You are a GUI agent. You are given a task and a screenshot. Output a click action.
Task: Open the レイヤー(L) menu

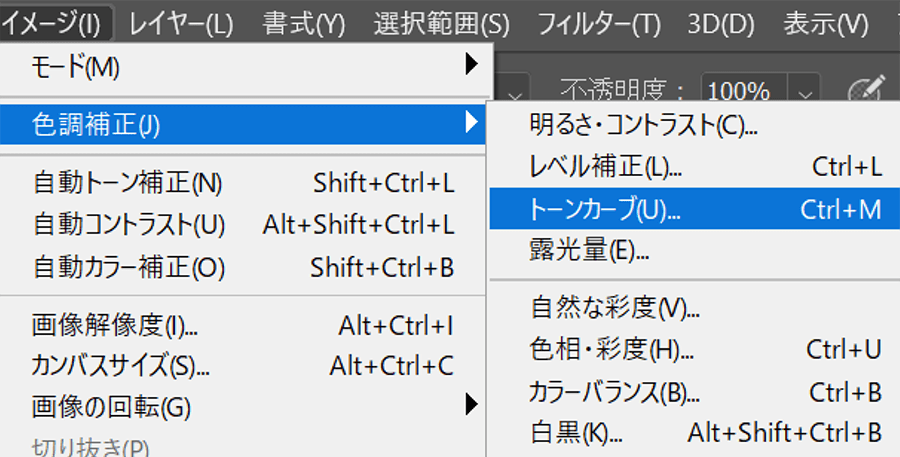(x=181, y=22)
